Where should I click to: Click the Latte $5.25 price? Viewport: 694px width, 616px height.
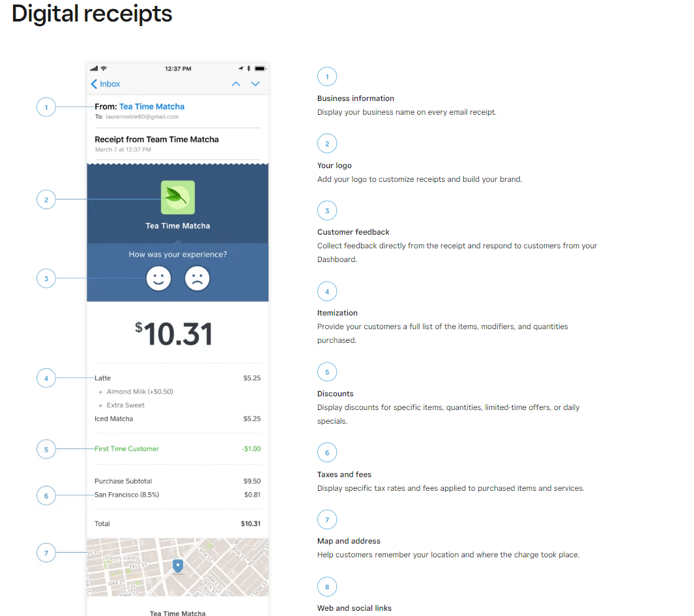252,378
